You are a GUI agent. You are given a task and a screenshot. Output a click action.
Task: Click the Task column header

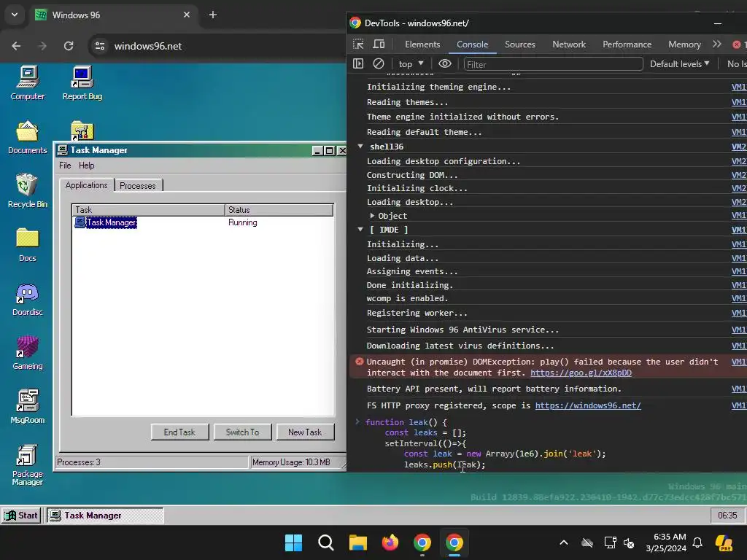(148, 209)
